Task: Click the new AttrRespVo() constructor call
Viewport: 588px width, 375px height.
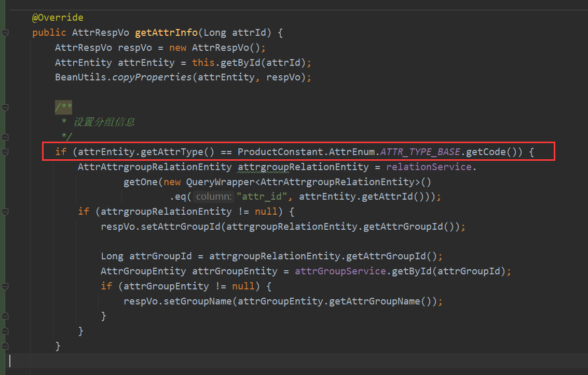Action: pos(214,48)
